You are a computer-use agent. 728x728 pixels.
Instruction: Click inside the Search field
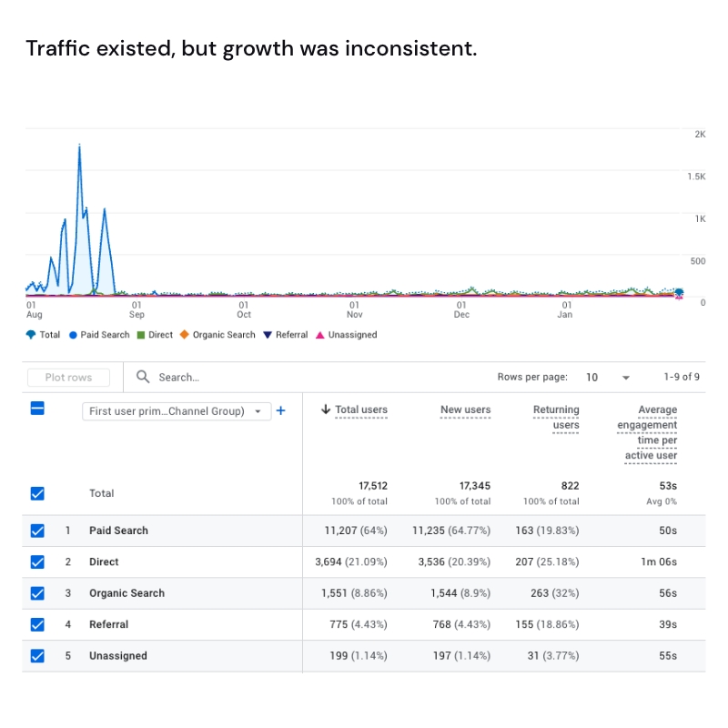191,377
